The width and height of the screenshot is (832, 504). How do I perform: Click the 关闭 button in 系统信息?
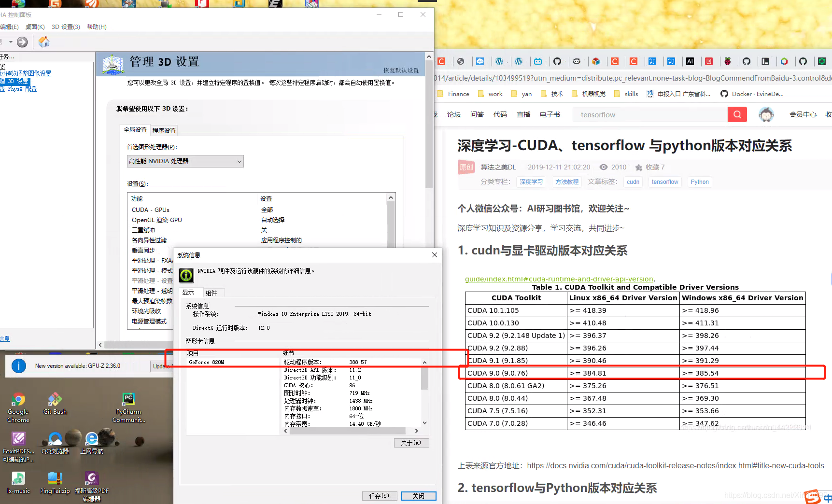[x=419, y=496]
